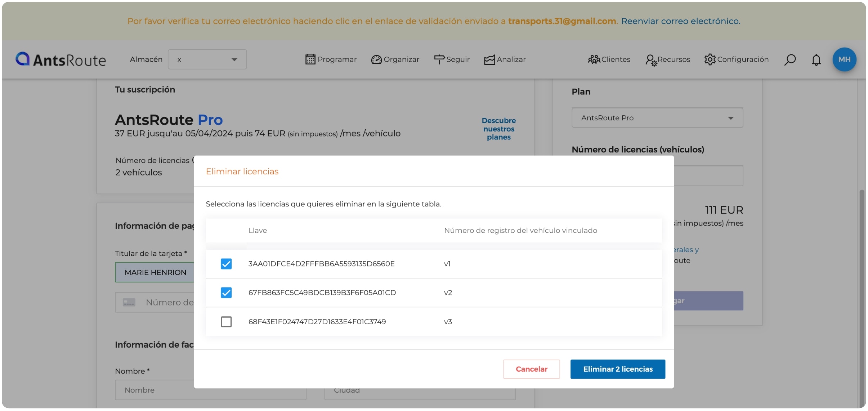
Task: Open Configuración settings
Action: pyautogui.click(x=737, y=59)
